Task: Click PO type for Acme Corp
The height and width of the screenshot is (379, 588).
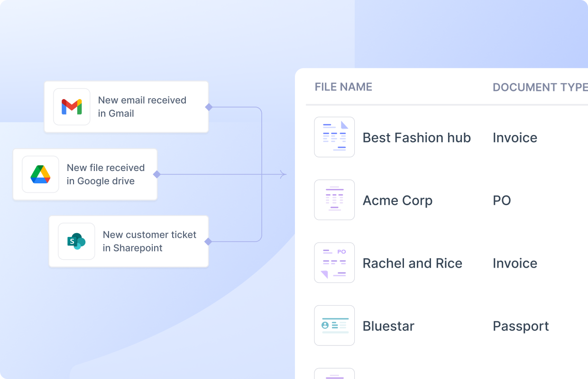Action: coord(502,200)
